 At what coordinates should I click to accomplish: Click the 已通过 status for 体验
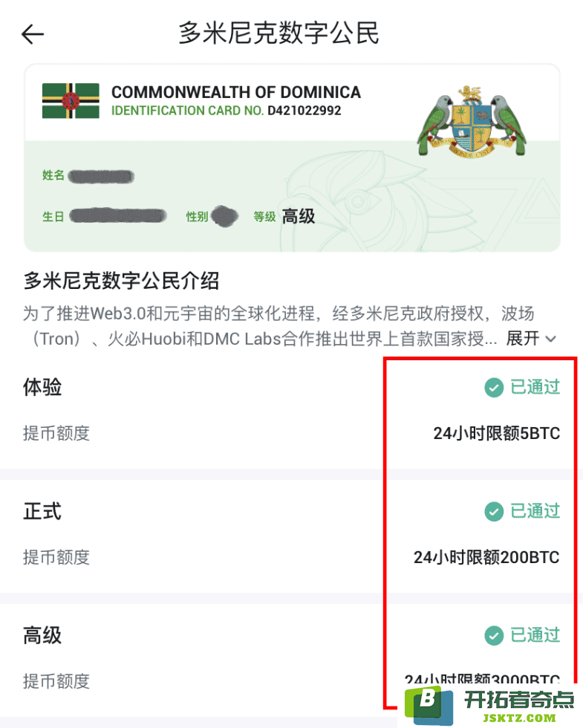click(x=535, y=387)
